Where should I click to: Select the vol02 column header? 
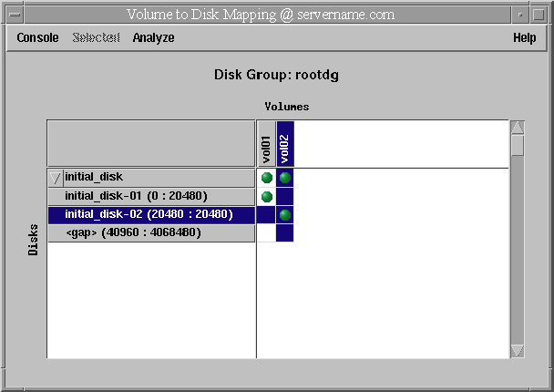[x=285, y=144]
